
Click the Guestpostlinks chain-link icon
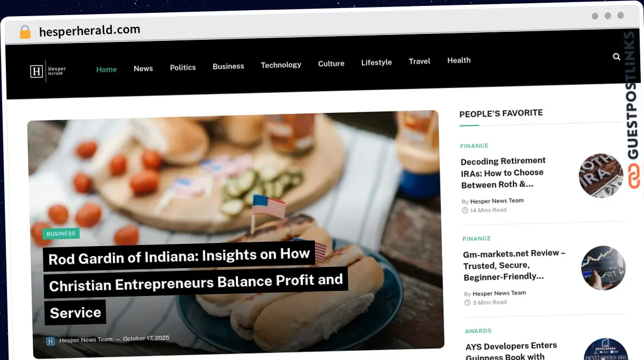[x=634, y=176]
